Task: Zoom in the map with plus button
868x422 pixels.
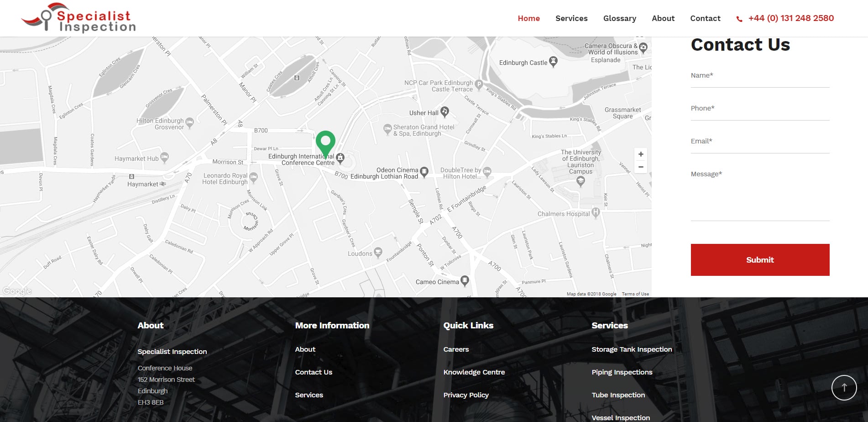Action: point(641,154)
